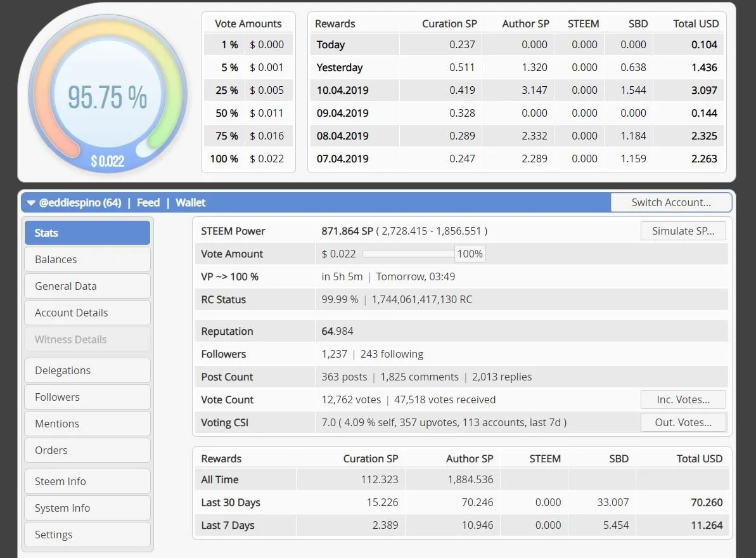
Task: Click the Switch Account button
Action: pos(671,202)
